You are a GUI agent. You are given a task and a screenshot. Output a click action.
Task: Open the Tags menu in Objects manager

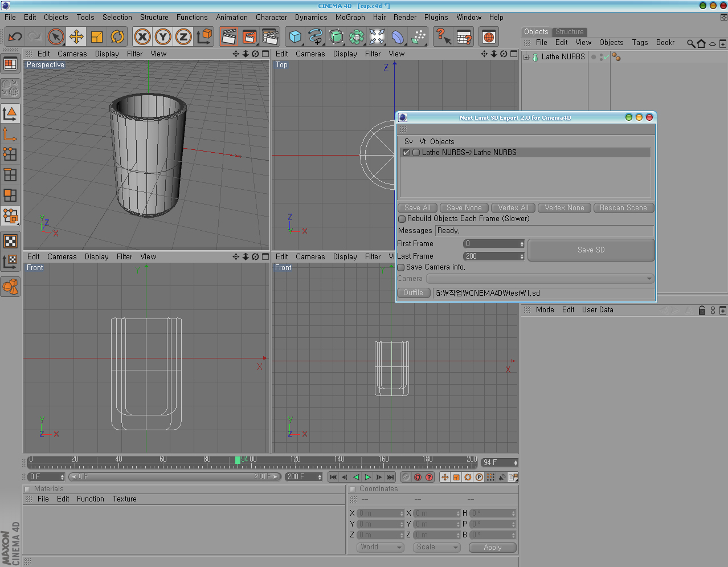[640, 42]
